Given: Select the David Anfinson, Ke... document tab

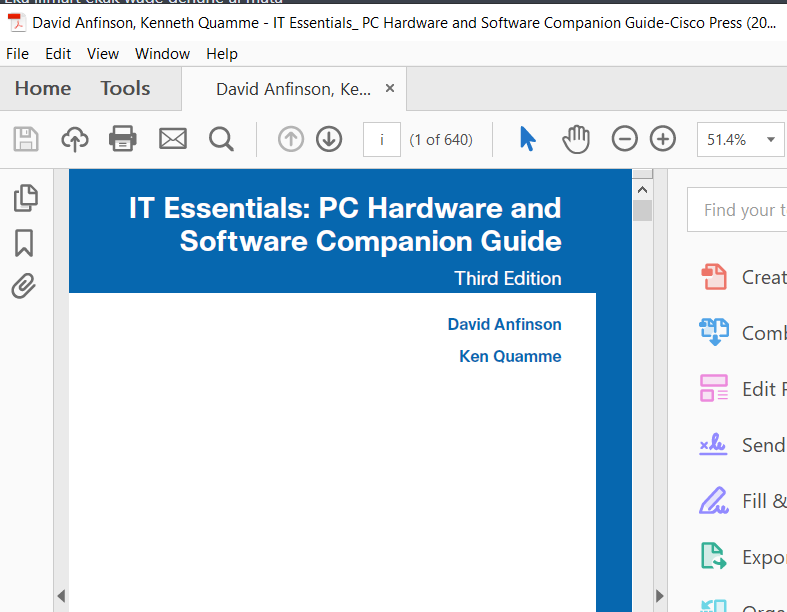Looking at the screenshot, I should (x=294, y=89).
